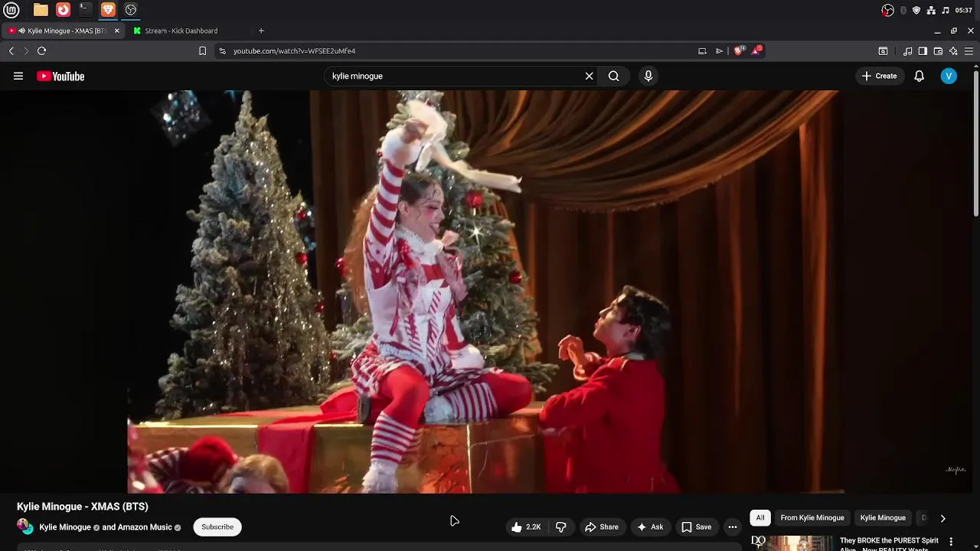Click the OBS recording tray icon
This screenshot has height=551, width=980.
[887, 10]
